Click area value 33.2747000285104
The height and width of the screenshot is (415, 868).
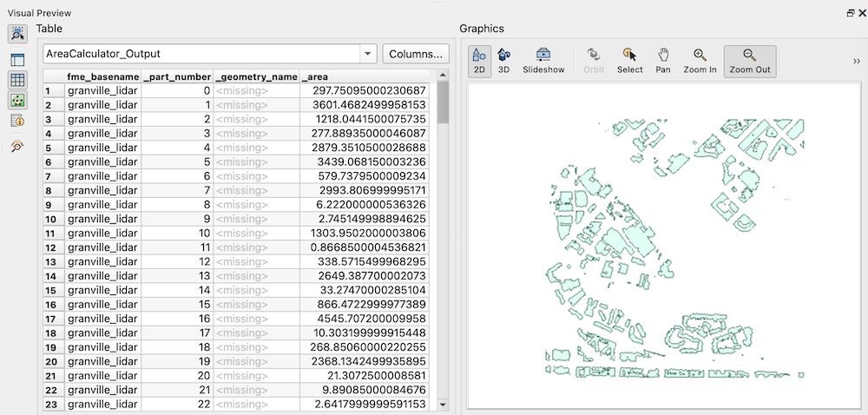[x=372, y=290]
